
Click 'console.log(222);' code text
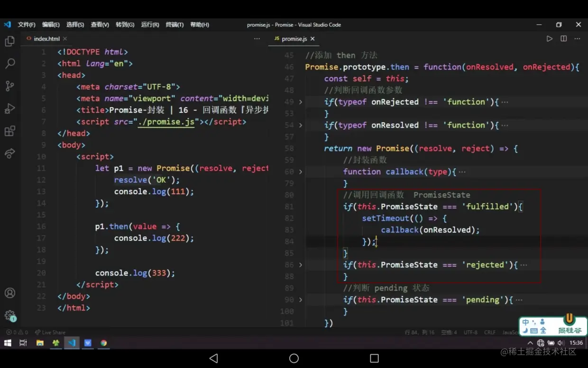tap(154, 238)
